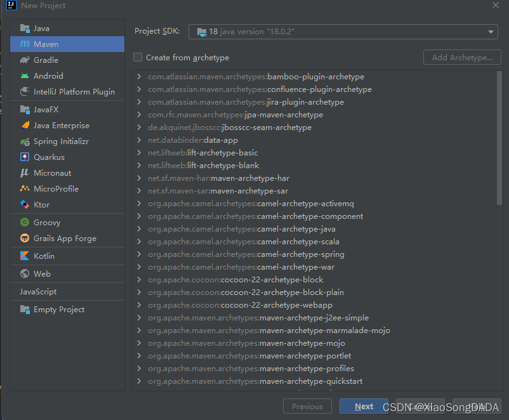Select the Ktor icon
The image size is (509, 420).
click(x=25, y=205)
